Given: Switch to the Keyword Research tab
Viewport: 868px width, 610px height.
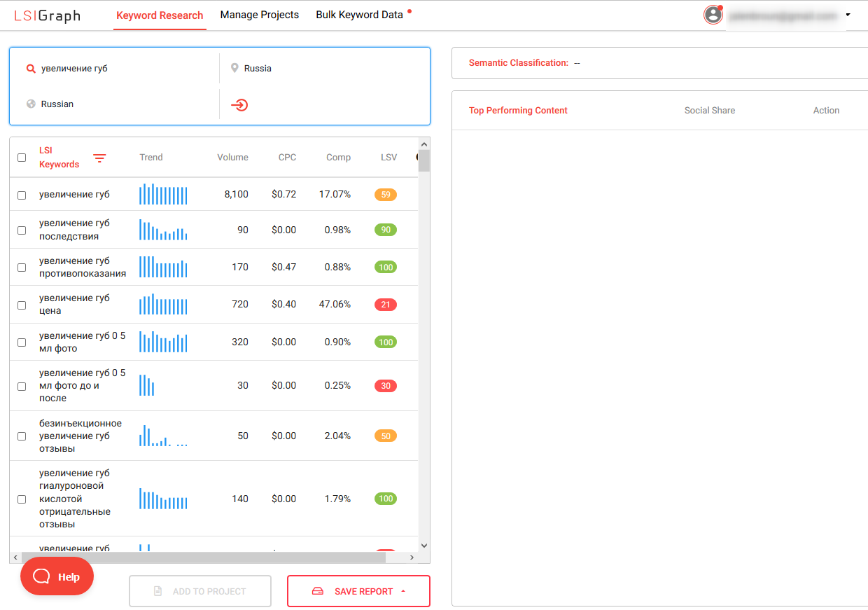Looking at the screenshot, I should (160, 15).
